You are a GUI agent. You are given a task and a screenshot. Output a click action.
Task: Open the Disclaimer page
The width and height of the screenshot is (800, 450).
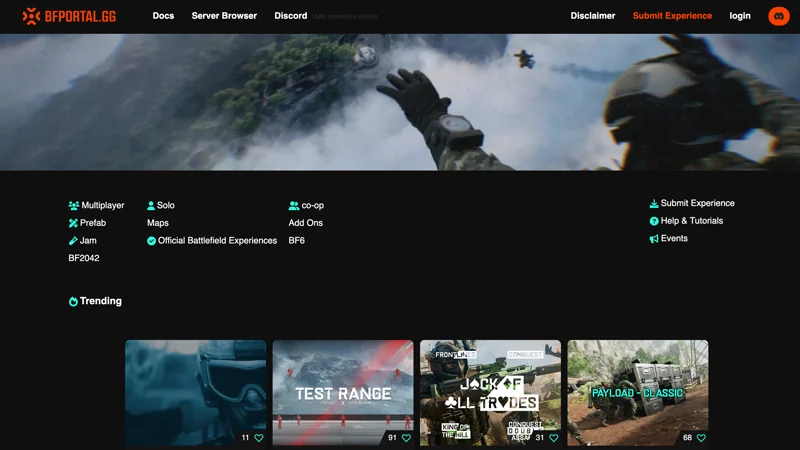[x=593, y=16]
